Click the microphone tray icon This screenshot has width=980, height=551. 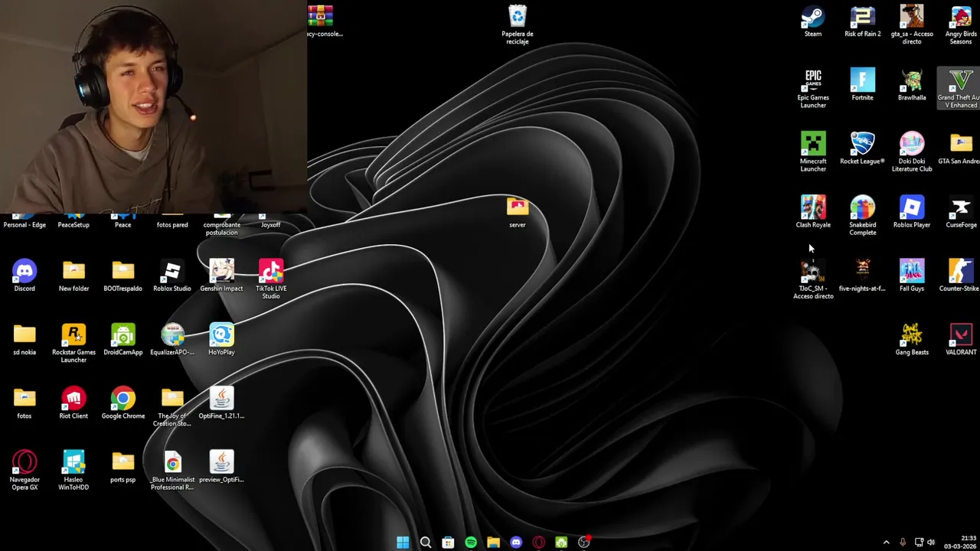903,542
